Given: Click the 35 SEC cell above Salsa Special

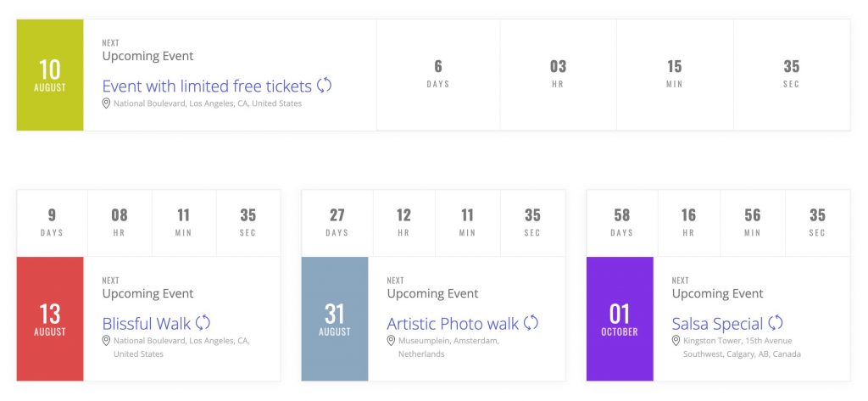Looking at the screenshot, I should coord(818,223).
